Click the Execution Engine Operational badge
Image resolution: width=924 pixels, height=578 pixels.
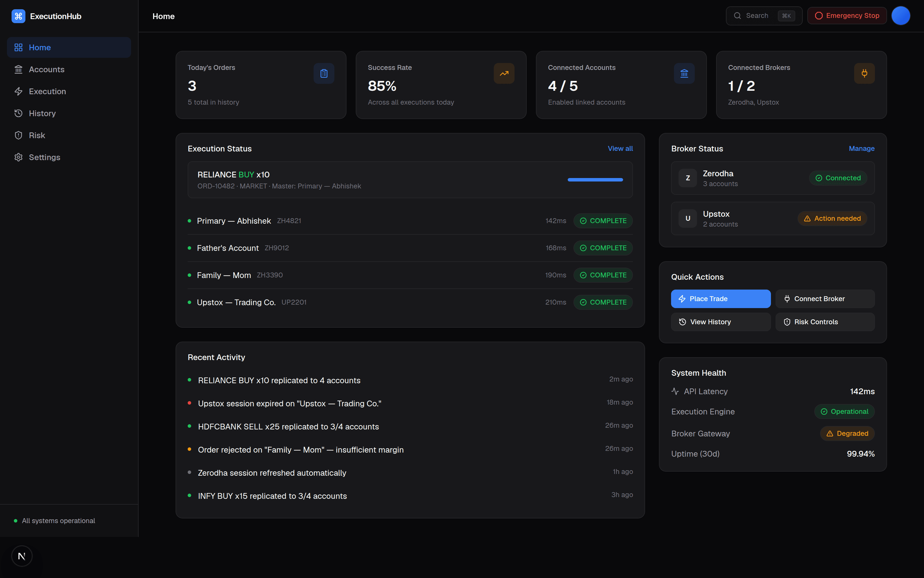tap(844, 411)
